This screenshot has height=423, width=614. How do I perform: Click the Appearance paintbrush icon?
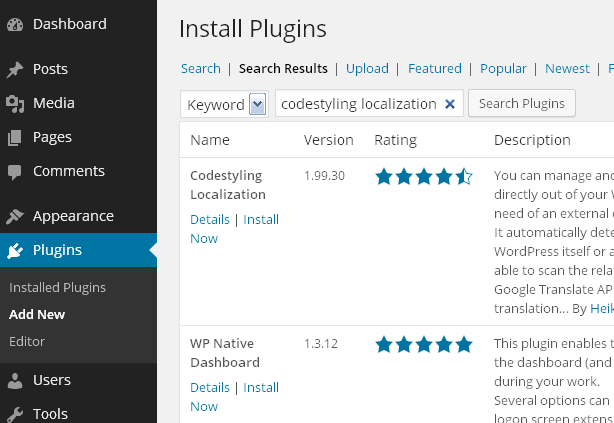[x=15, y=216]
